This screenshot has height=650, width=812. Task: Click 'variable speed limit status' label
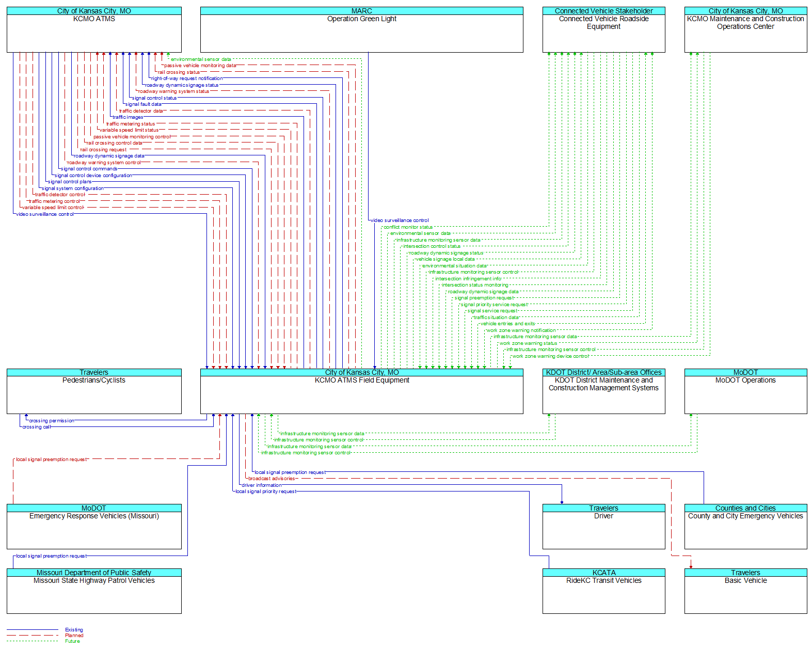coord(129,130)
